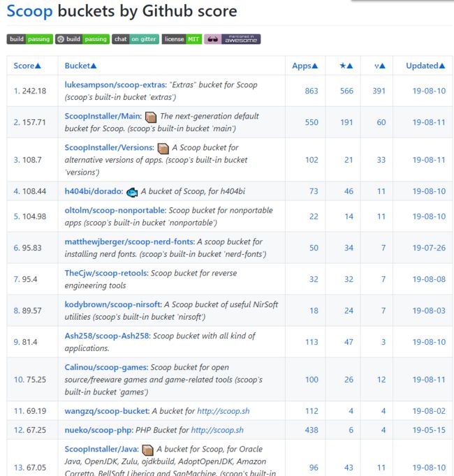
Task: Open ScoopInstaller/Main bucket link
Action: pyautogui.click(x=103, y=116)
